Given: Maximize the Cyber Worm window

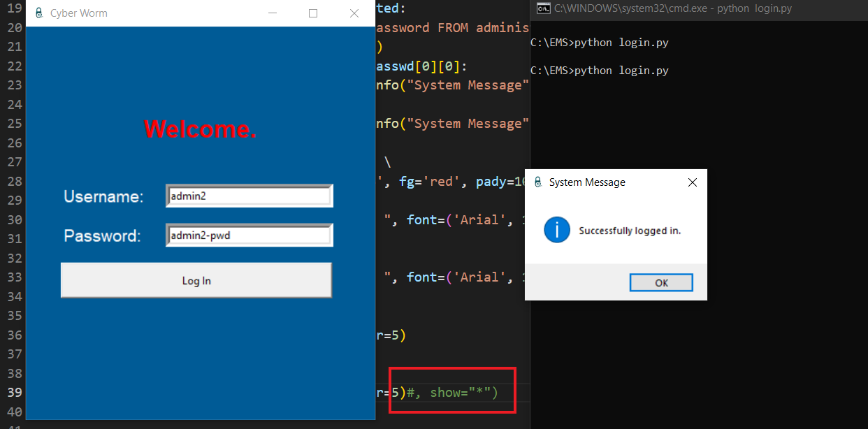Looking at the screenshot, I should [x=313, y=13].
